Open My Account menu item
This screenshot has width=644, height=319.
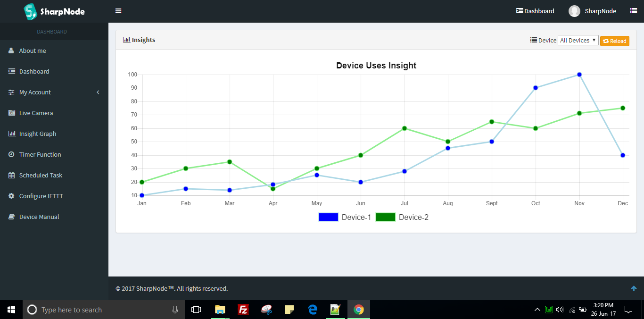(35, 92)
